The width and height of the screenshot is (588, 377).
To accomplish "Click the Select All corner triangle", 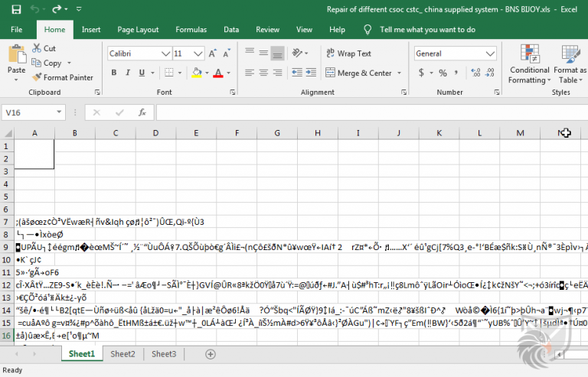I will [8, 133].
